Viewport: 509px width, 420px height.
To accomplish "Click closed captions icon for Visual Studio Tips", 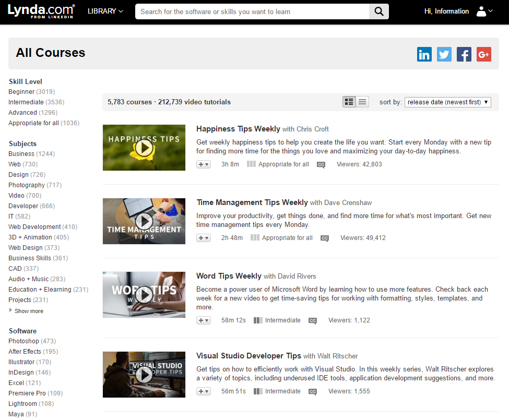I will click(x=313, y=392).
